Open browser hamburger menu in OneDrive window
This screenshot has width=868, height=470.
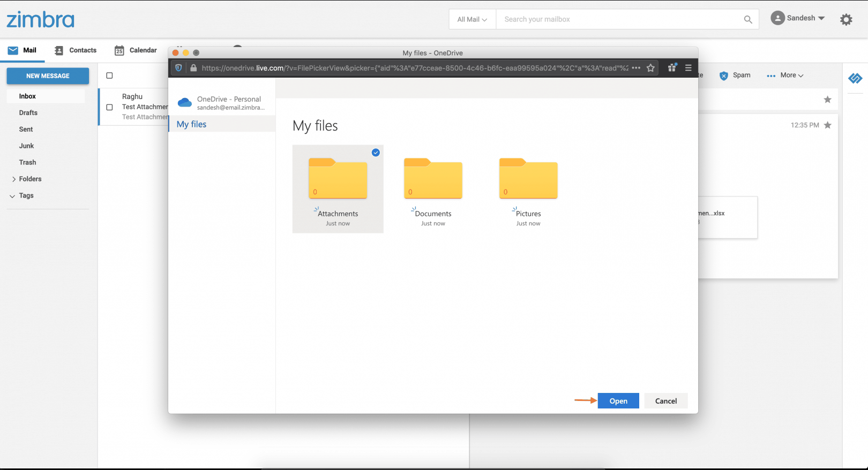pos(689,68)
